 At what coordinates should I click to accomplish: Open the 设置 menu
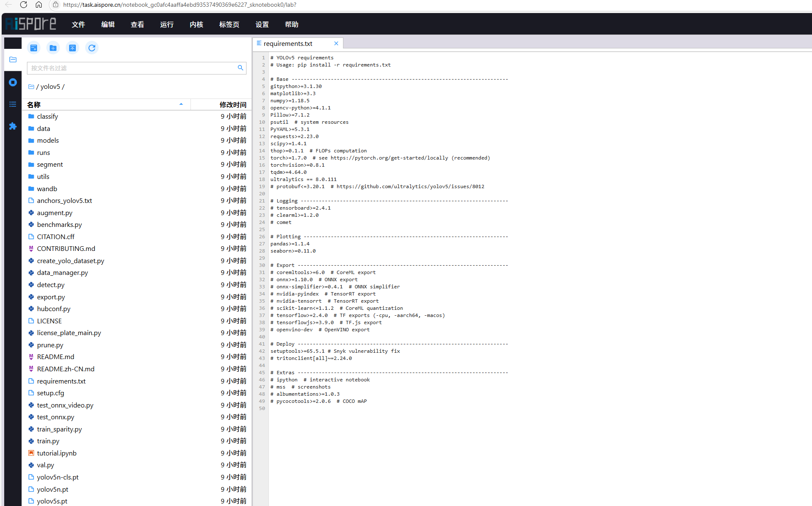pyautogui.click(x=262, y=24)
